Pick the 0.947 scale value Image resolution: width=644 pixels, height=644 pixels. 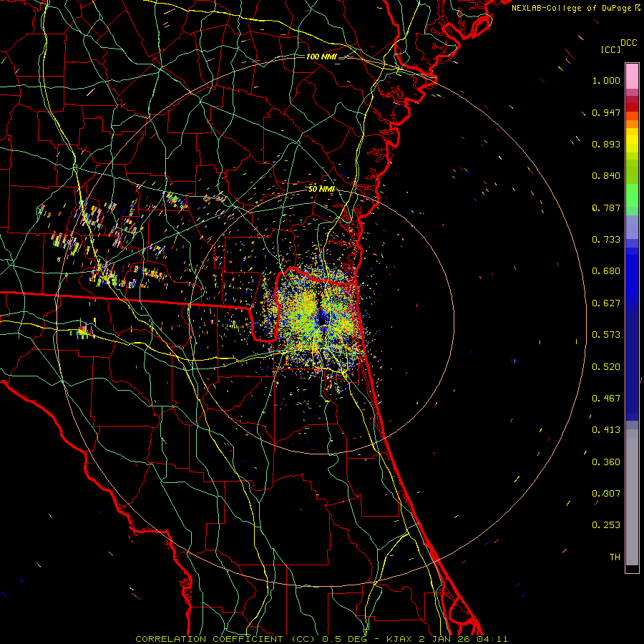pyautogui.click(x=606, y=112)
